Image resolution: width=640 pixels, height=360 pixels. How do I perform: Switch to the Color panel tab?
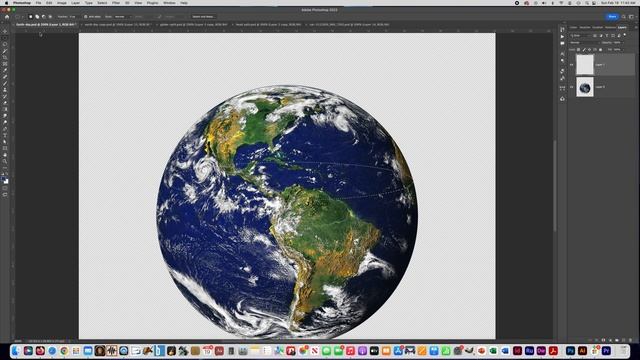573,27
